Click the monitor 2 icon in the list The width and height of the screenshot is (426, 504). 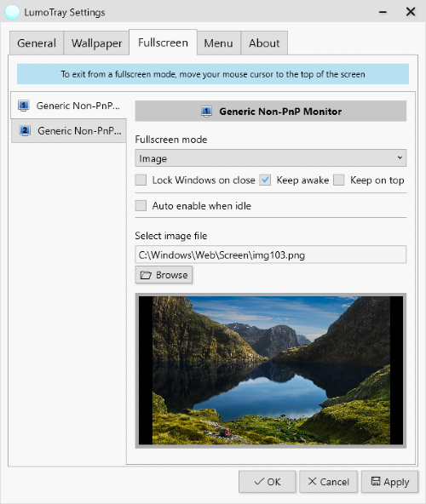(25, 131)
